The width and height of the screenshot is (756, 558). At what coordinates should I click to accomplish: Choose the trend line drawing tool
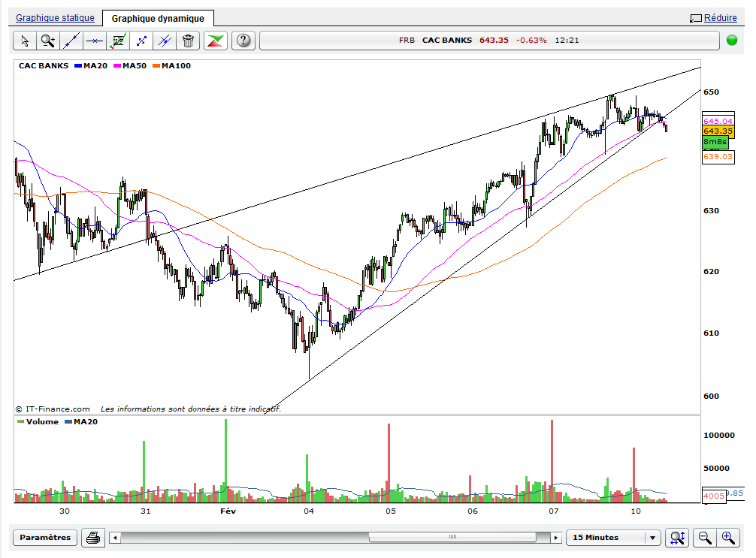71,41
